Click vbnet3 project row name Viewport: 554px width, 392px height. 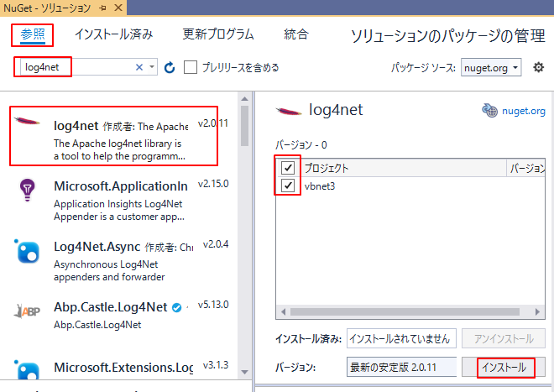[320, 186]
